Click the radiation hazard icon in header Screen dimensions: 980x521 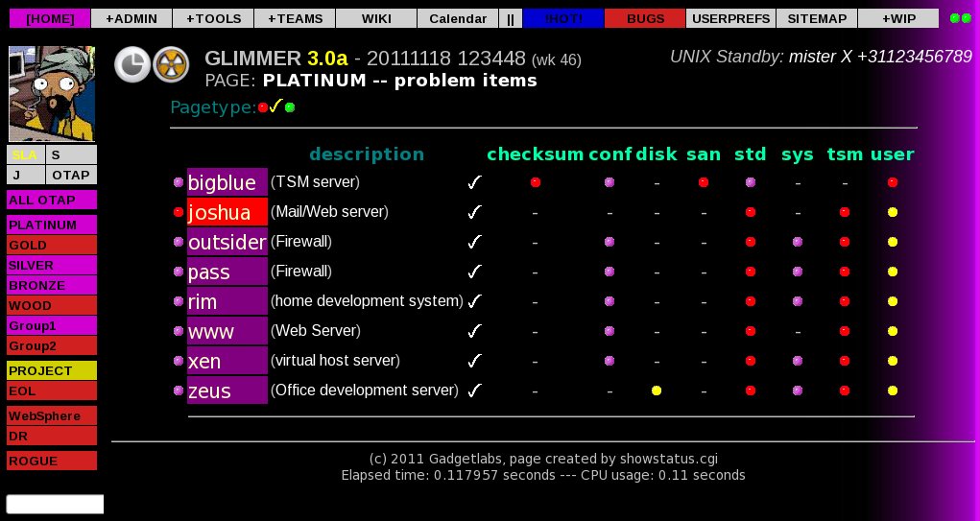coord(171,64)
